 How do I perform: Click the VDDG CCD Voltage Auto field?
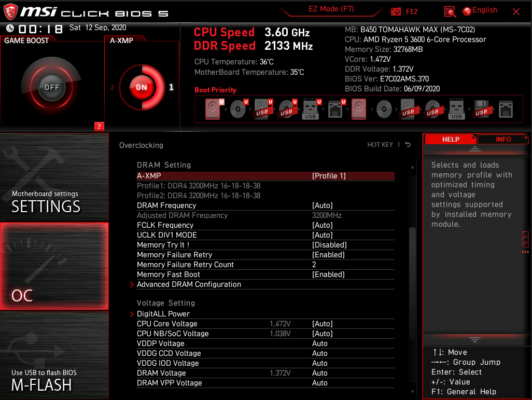pos(319,353)
